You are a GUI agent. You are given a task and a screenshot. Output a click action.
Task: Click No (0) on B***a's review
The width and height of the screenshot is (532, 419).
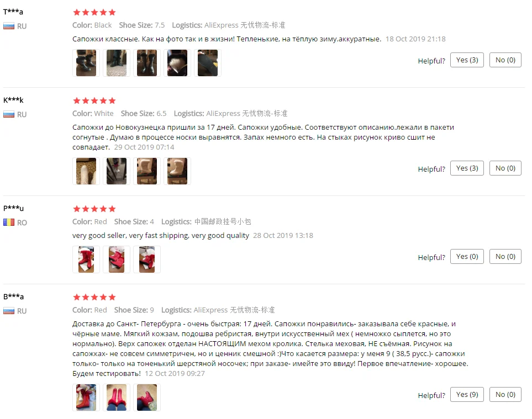click(x=505, y=395)
